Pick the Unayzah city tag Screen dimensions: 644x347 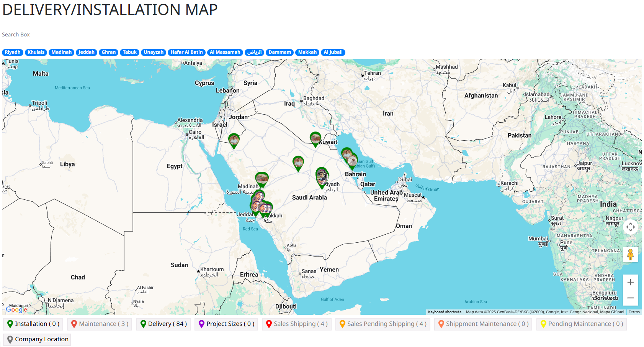(154, 52)
